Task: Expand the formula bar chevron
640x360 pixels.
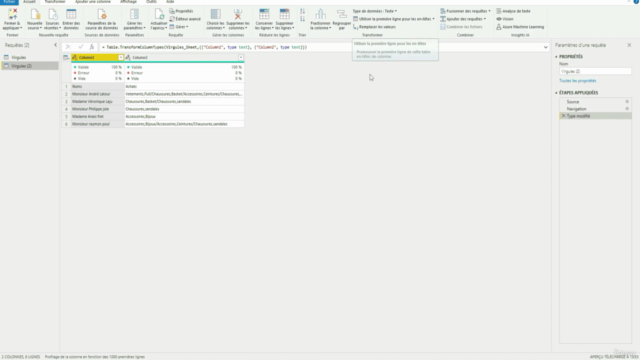Action: click(545, 47)
